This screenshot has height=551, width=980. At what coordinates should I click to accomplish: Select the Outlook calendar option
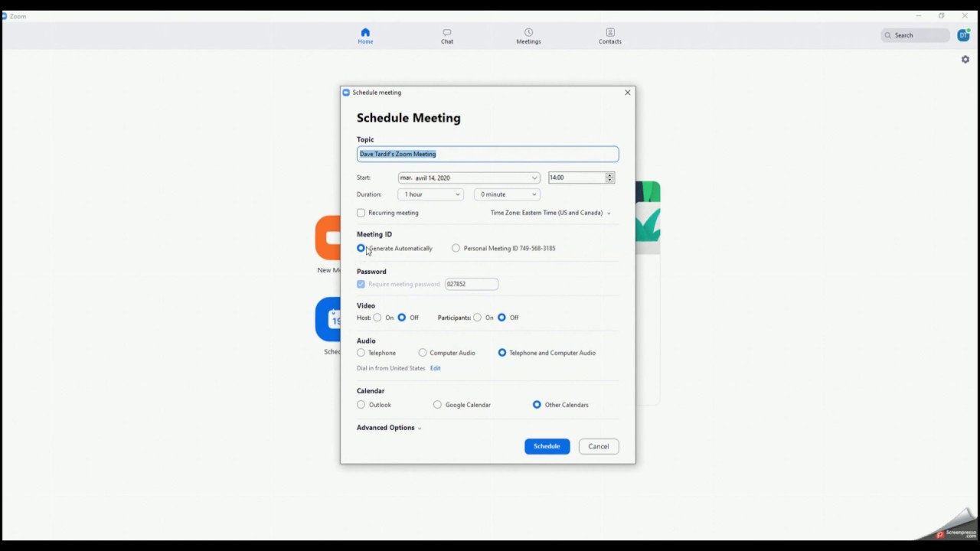[361, 405]
